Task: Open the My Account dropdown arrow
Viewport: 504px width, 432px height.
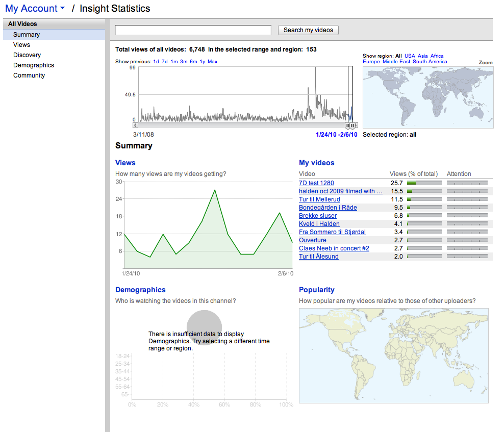Action: [62, 9]
